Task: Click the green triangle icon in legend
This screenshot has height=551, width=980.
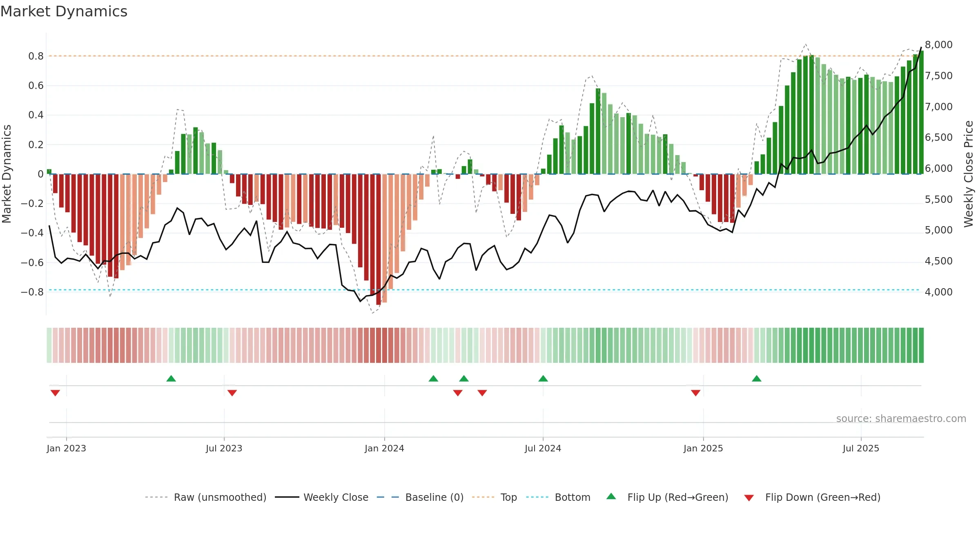Action: coord(611,496)
